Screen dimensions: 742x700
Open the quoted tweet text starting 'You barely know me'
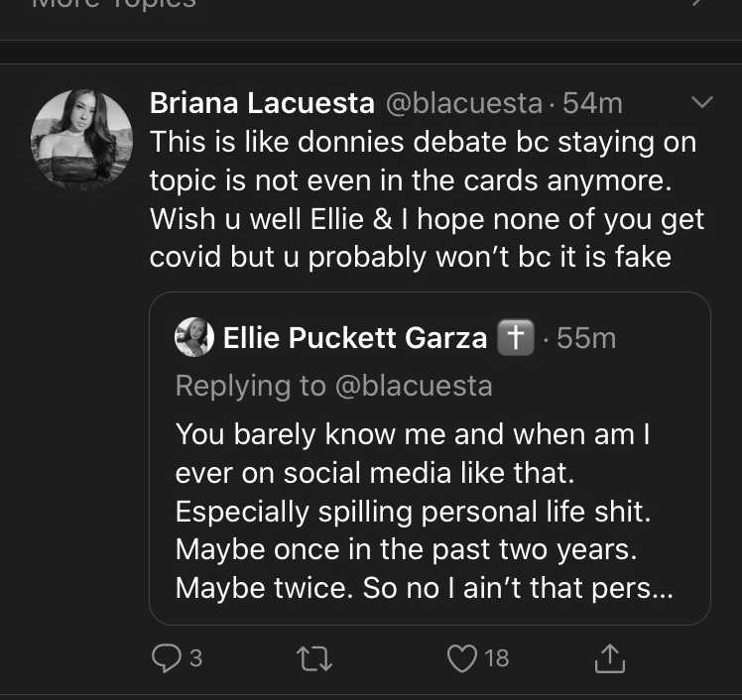click(424, 511)
